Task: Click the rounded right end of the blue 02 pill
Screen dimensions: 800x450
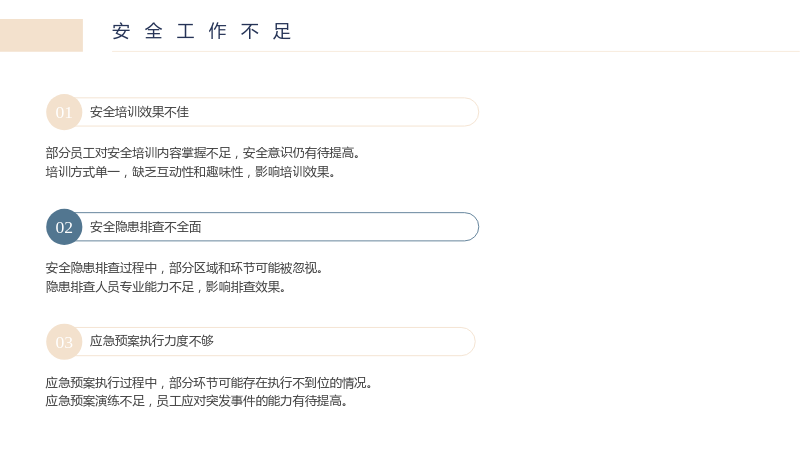Action: 470,227
